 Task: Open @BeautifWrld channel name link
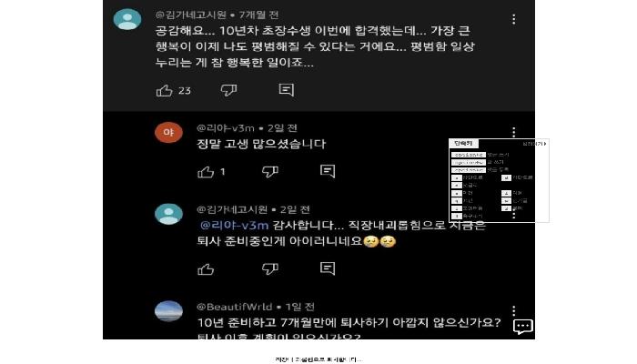pos(235,307)
